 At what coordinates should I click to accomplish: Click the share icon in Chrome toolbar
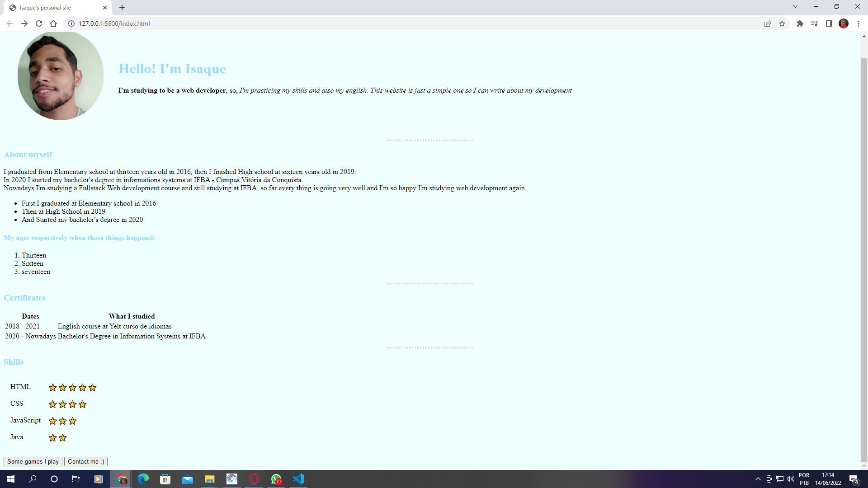(768, 23)
